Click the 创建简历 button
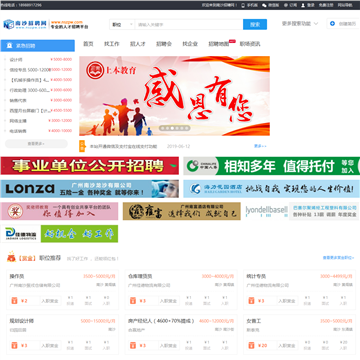The width and height of the screenshot is (360, 360). click(343, 24)
